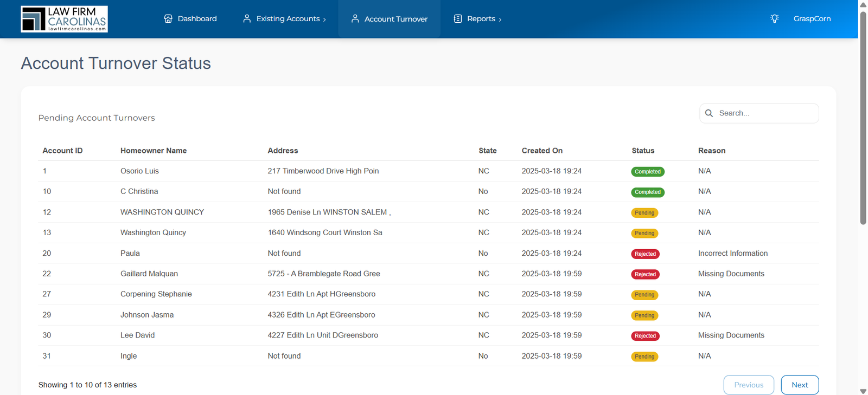Click the Reports document icon
The height and width of the screenshot is (395, 868).
(458, 18)
